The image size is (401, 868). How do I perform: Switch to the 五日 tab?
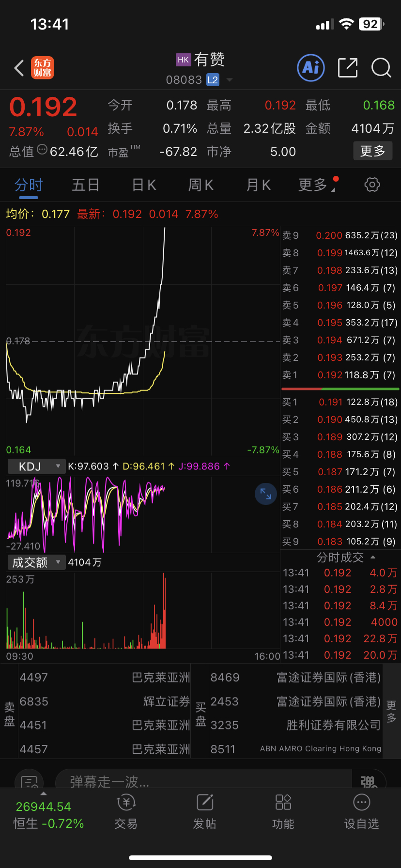[86, 185]
